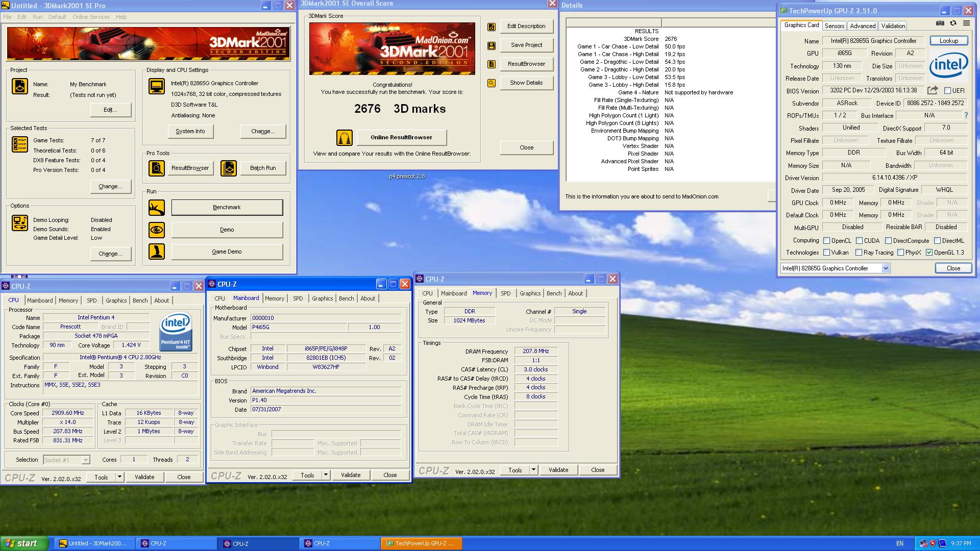Switch to the Sensors tab in GPU-Z
The width and height of the screenshot is (980, 551).
click(835, 26)
